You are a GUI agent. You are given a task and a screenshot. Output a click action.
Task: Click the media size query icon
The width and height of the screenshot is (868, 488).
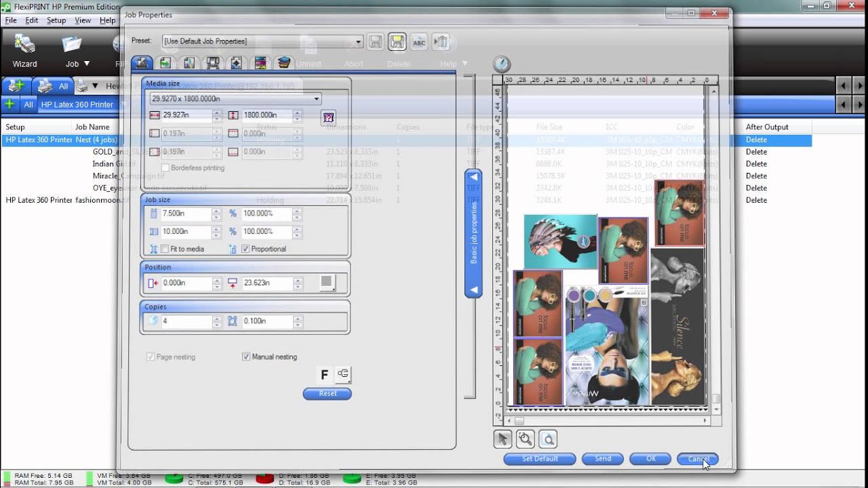pyautogui.click(x=329, y=117)
